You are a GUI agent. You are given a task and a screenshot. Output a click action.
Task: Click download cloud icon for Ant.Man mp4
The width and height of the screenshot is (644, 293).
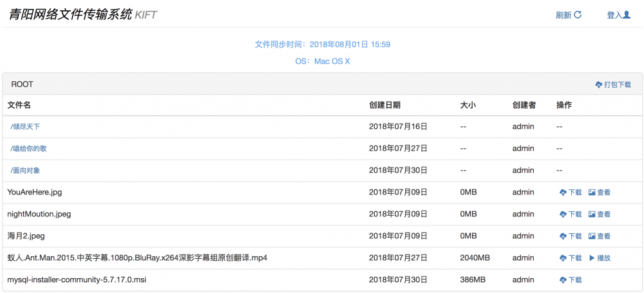(563, 258)
